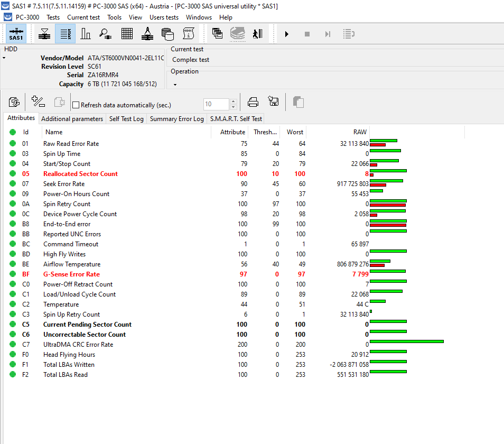The height and width of the screenshot is (444, 504).
Task: Open the bar chart toolbar icon
Action: point(86,34)
